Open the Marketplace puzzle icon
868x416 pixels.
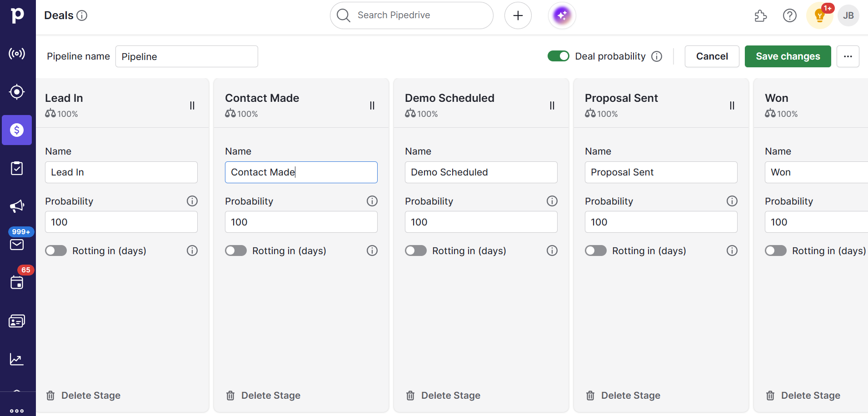point(761,15)
